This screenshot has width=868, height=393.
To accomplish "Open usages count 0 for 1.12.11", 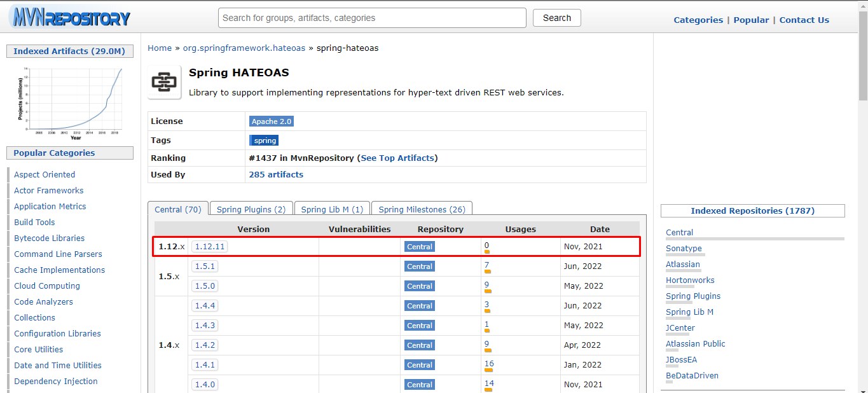I will tap(486, 245).
